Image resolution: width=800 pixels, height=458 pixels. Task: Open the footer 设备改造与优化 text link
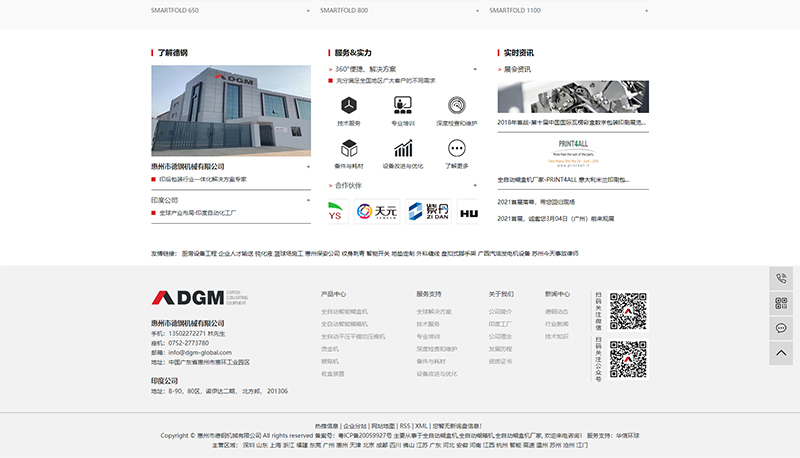point(437,374)
